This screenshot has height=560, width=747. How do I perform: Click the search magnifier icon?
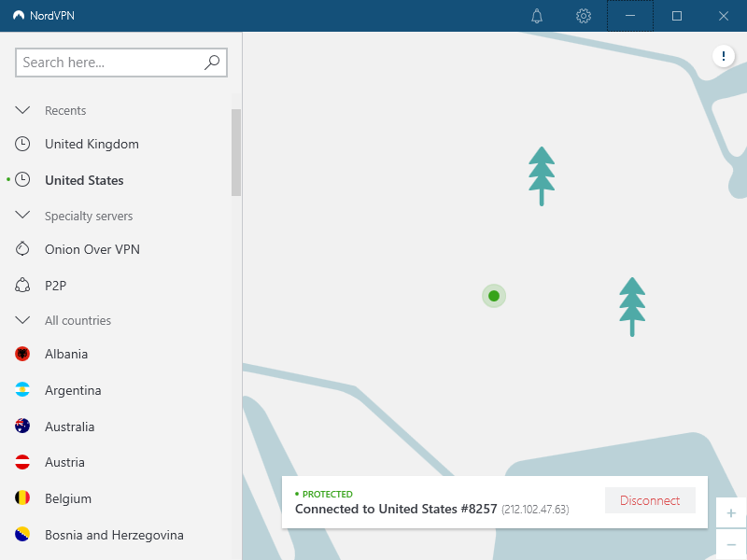tap(212, 62)
